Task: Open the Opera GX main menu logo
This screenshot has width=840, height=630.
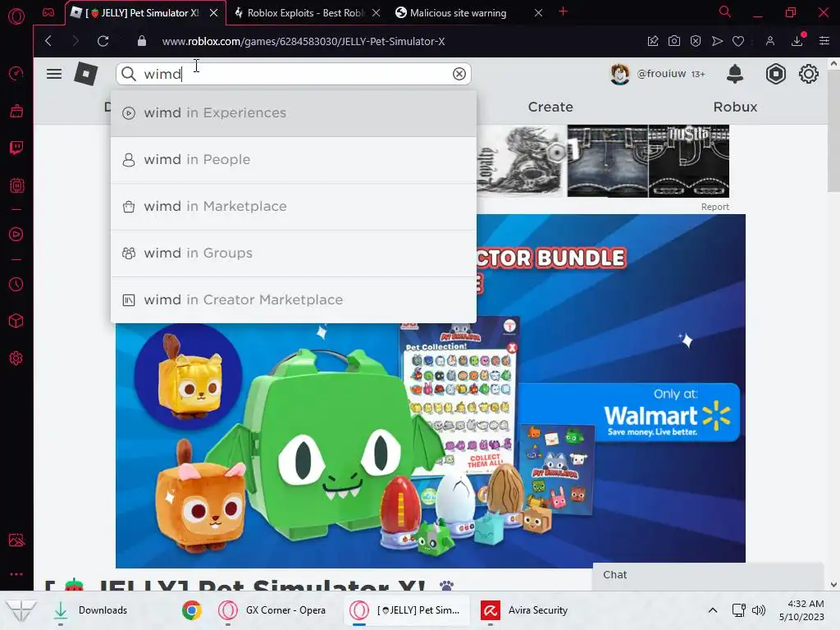Action: click(x=16, y=16)
